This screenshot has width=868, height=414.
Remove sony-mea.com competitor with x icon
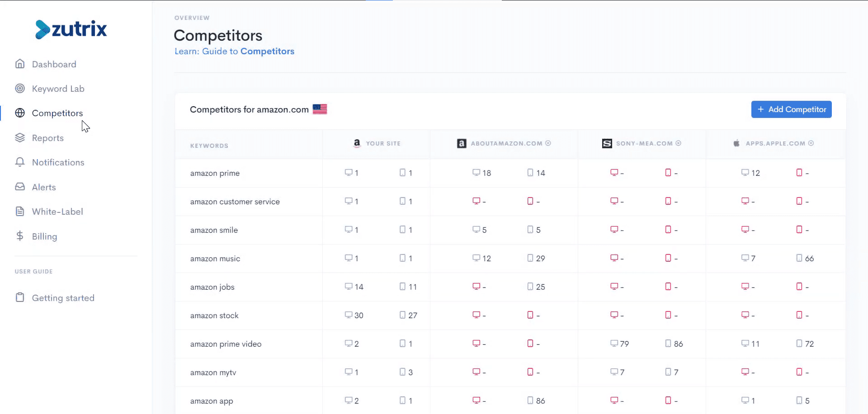tap(679, 143)
